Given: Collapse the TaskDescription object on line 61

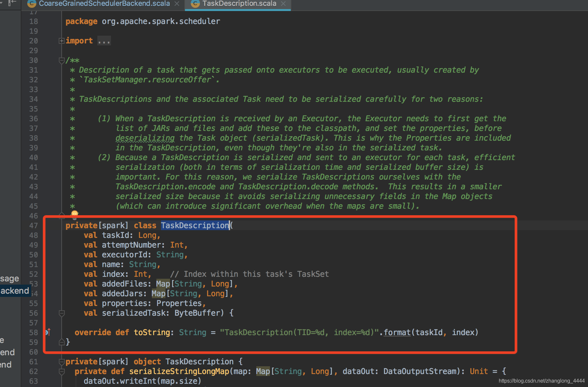Looking at the screenshot, I should [62, 361].
